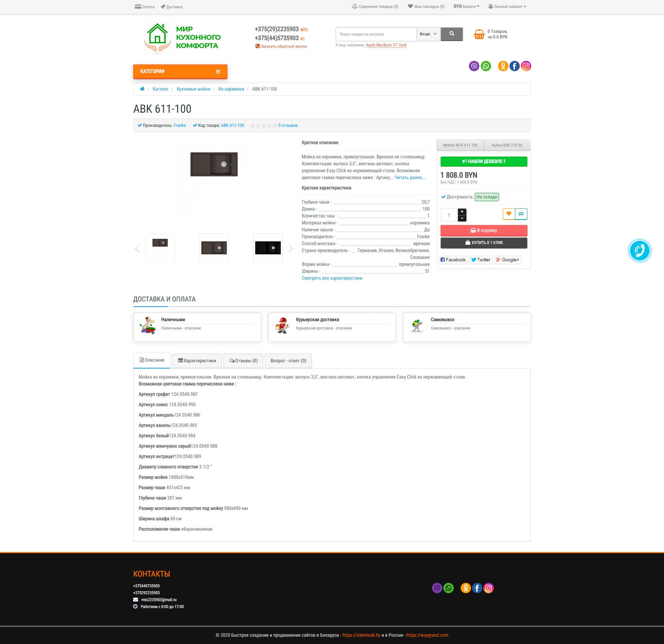Click the red В корзину button
The height and width of the screenshot is (644, 664).
click(483, 230)
